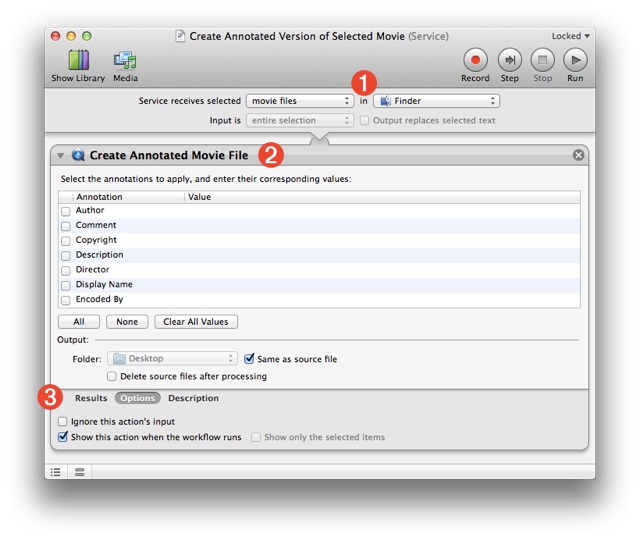This screenshot has width=640, height=541.
Task: Click the Locked menu in title bar
Action: click(570, 36)
